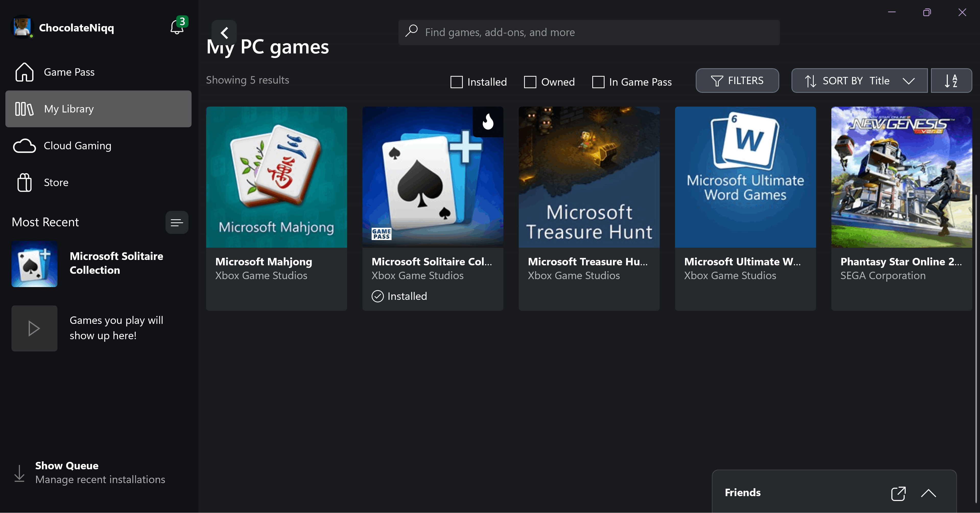The image size is (980, 513).
Task: Click the placeholder play icon tile
Action: [x=34, y=328]
